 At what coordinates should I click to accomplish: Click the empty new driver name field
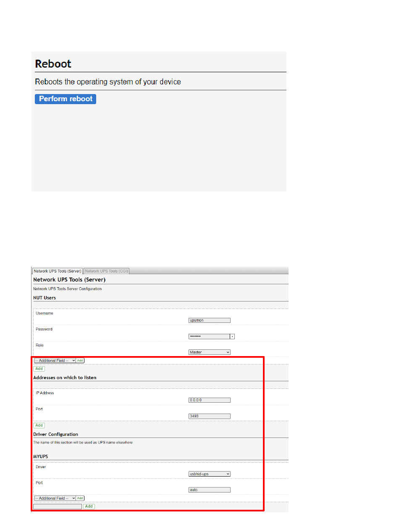pos(58,506)
